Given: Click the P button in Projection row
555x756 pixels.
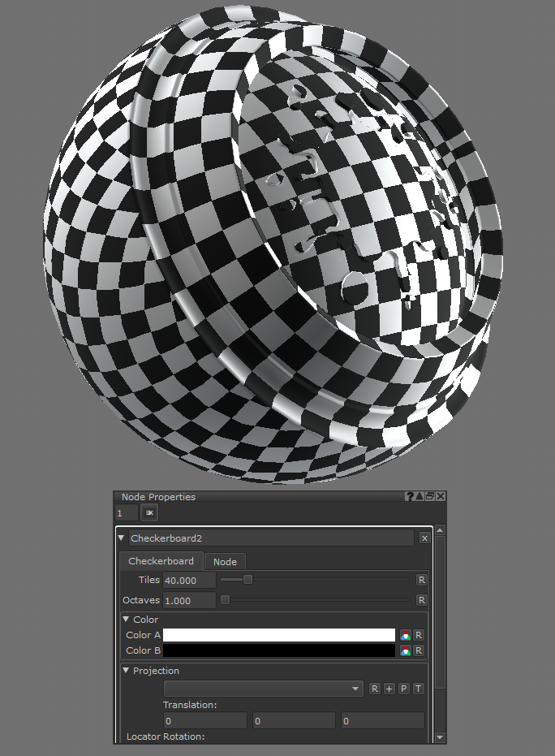Looking at the screenshot, I should point(403,689).
